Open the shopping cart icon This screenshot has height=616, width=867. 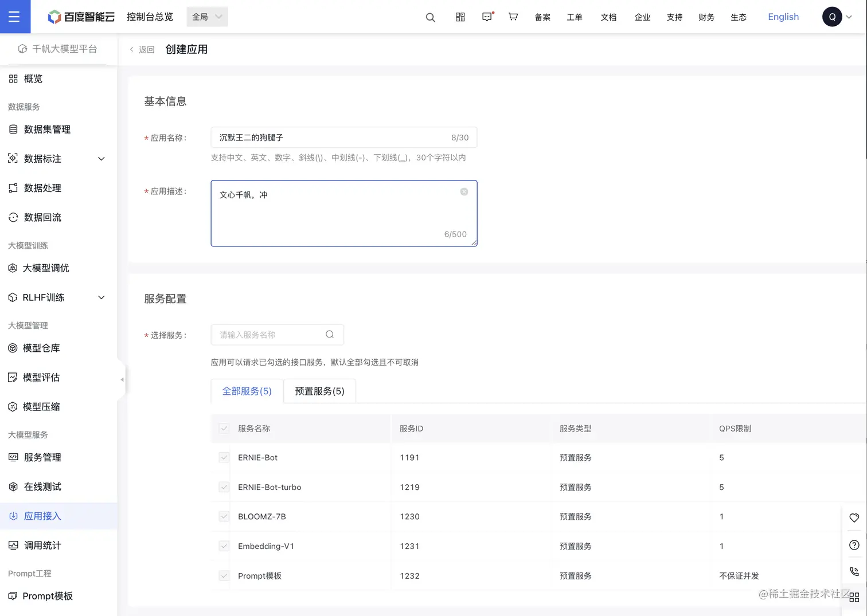pyautogui.click(x=513, y=17)
